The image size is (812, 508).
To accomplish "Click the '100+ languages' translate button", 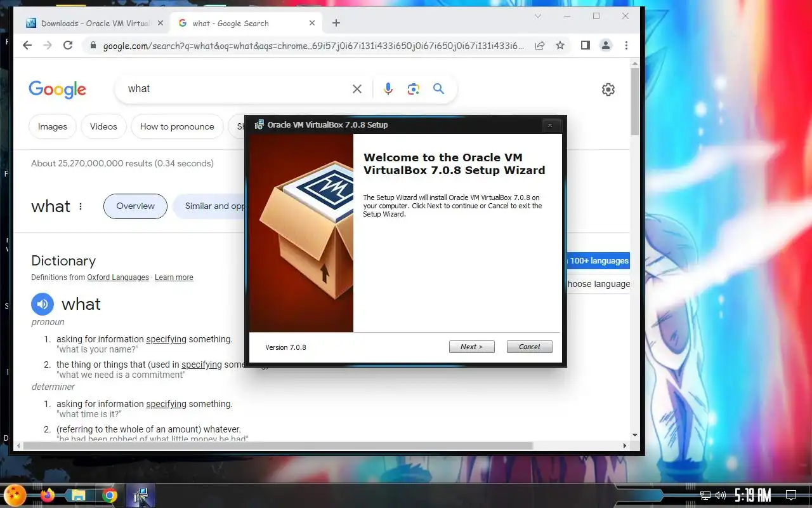I will pos(598,260).
